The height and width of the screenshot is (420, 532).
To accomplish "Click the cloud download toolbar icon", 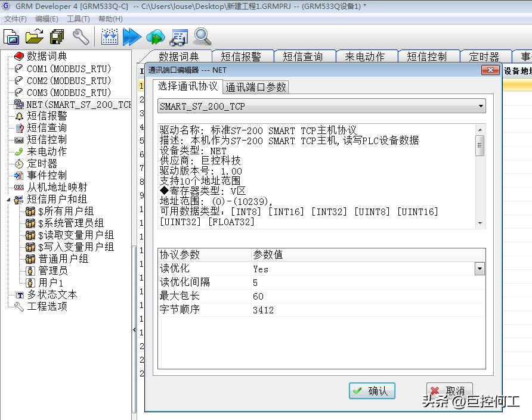I will click(x=155, y=37).
